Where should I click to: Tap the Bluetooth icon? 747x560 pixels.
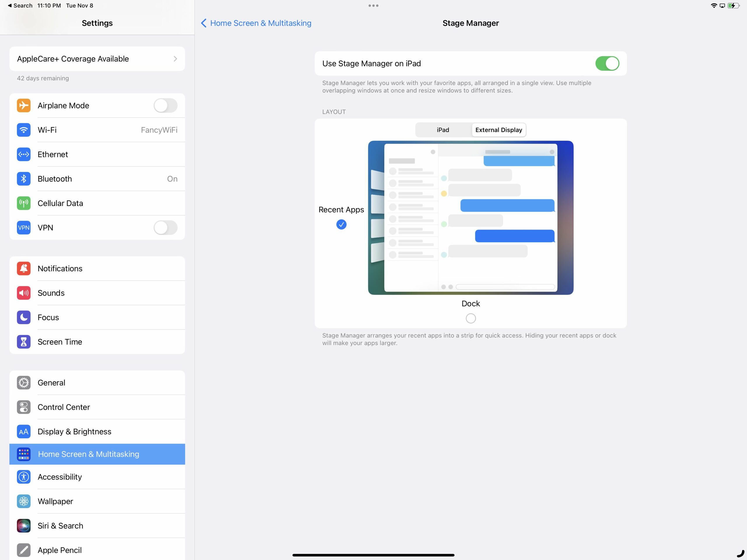point(24,179)
